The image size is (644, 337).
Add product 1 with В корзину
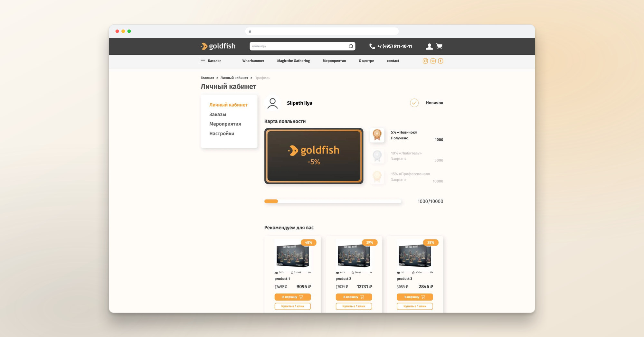click(x=292, y=297)
